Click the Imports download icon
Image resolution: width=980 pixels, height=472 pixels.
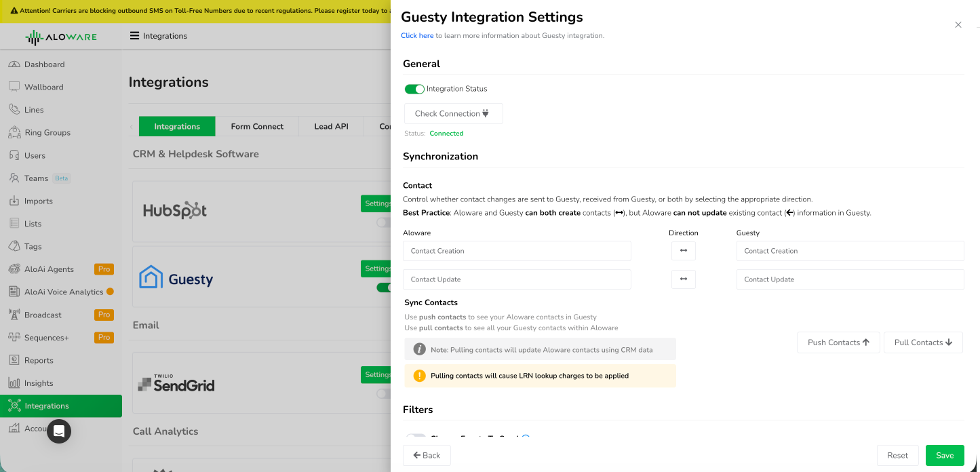coord(14,201)
